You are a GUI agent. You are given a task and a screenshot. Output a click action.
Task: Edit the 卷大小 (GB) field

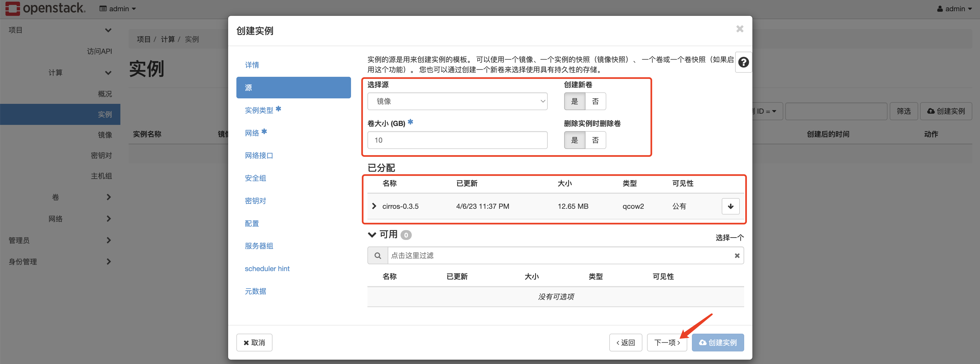click(457, 140)
